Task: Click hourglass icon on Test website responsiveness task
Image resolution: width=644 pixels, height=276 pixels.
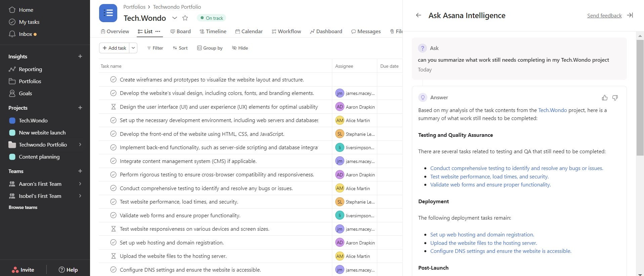Action: pos(113,229)
